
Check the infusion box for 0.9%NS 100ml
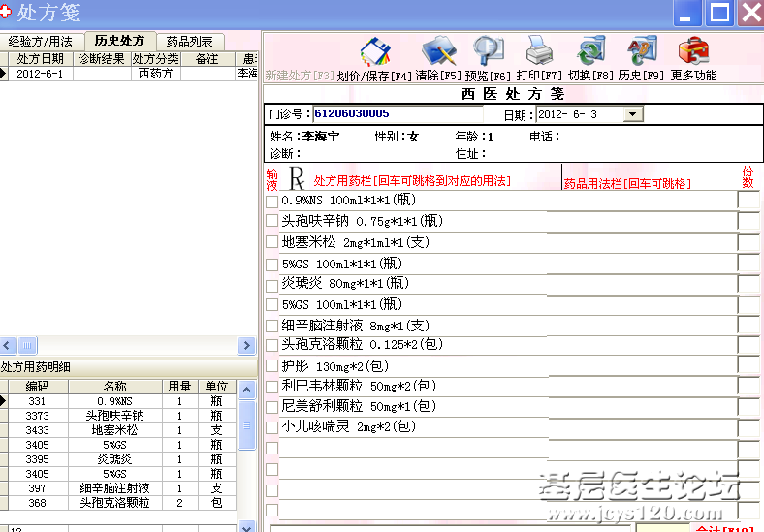click(x=271, y=202)
